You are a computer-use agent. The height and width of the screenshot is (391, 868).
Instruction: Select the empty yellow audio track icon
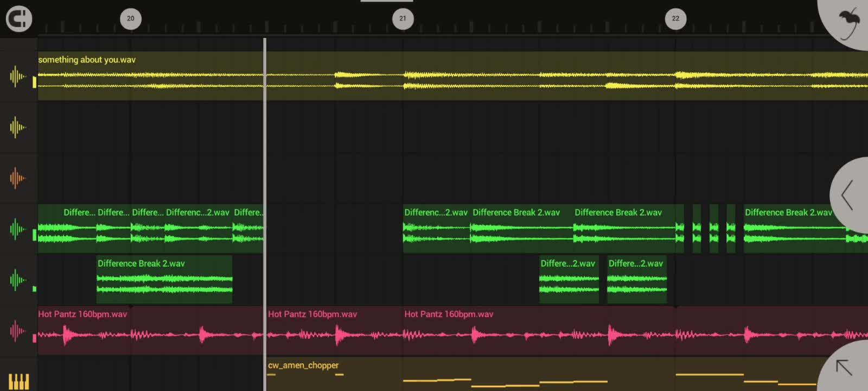[x=17, y=128]
